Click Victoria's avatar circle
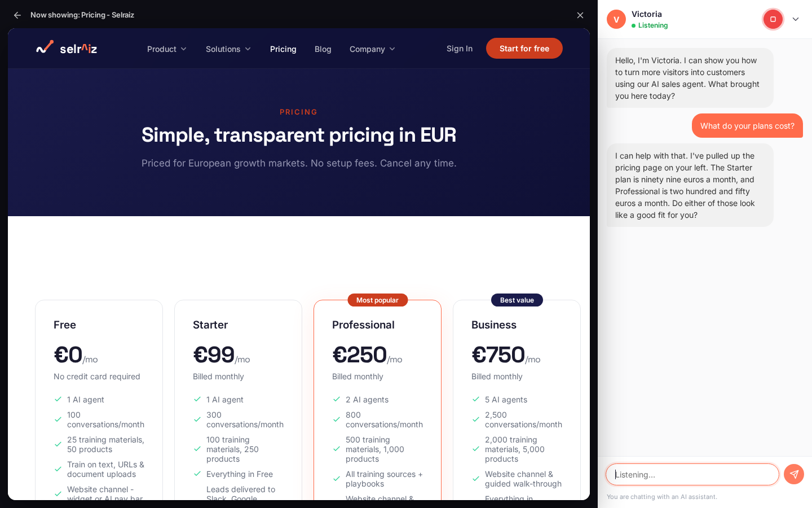The height and width of the screenshot is (508, 812). pyautogui.click(x=616, y=19)
